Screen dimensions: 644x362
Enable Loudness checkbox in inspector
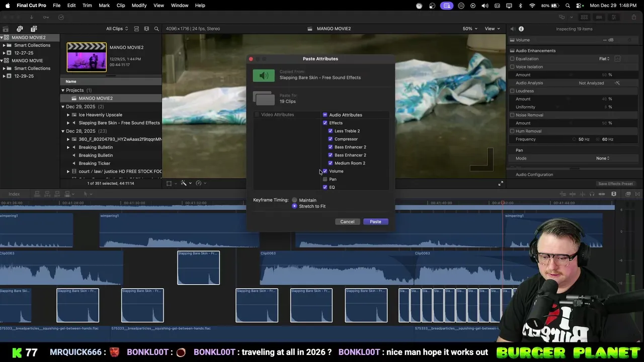tap(512, 91)
